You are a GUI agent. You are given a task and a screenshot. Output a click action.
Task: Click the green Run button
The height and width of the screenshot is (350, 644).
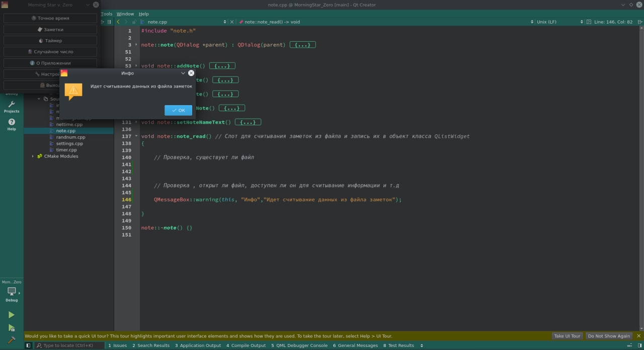[x=11, y=315]
